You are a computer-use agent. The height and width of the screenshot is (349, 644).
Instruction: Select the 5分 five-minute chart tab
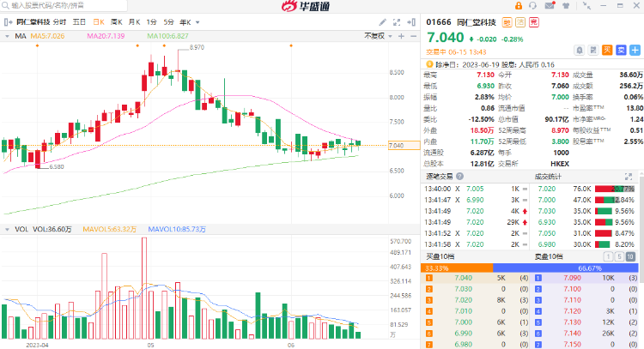pos(169,22)
